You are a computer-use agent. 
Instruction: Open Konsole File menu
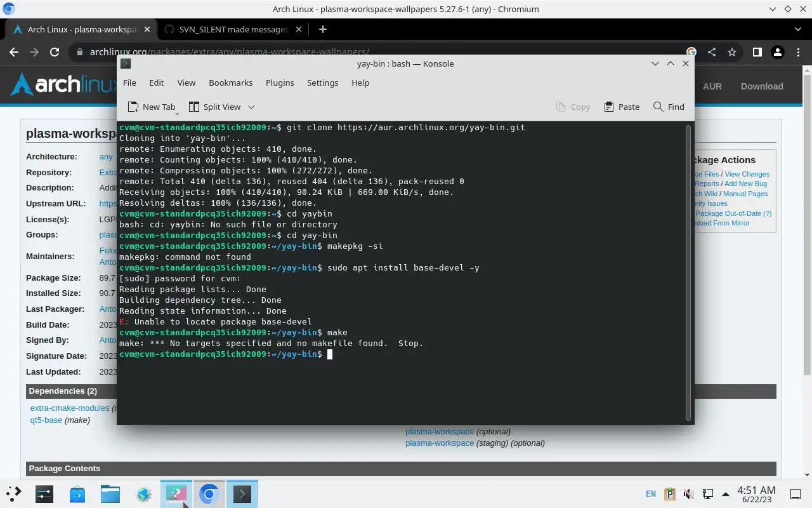pyautogui.click(x=129, y=83)
